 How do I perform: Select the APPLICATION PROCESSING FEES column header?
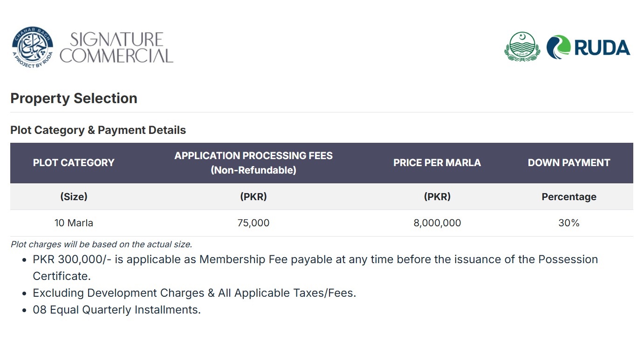253,163
